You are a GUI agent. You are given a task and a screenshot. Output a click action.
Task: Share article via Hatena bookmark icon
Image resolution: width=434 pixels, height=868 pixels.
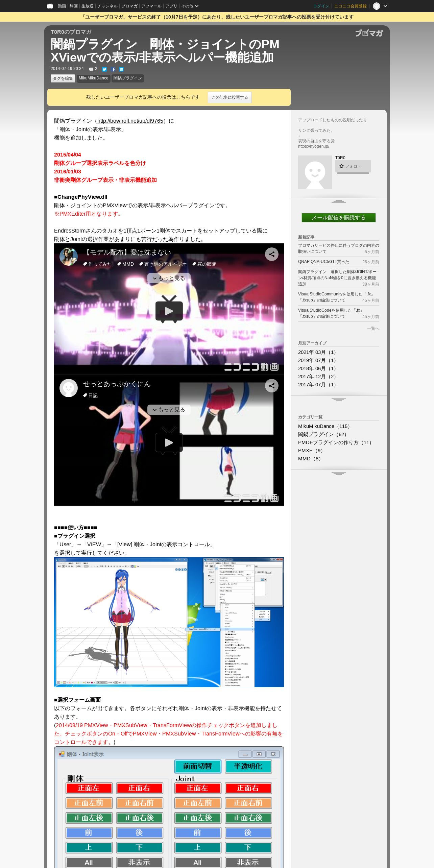[x=121, y=69]
